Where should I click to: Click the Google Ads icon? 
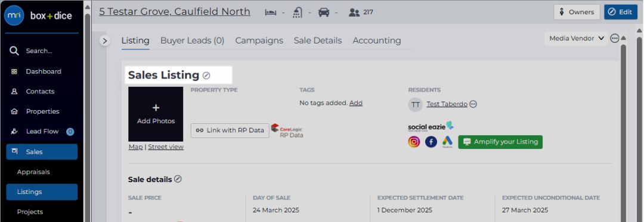point(448,142)
